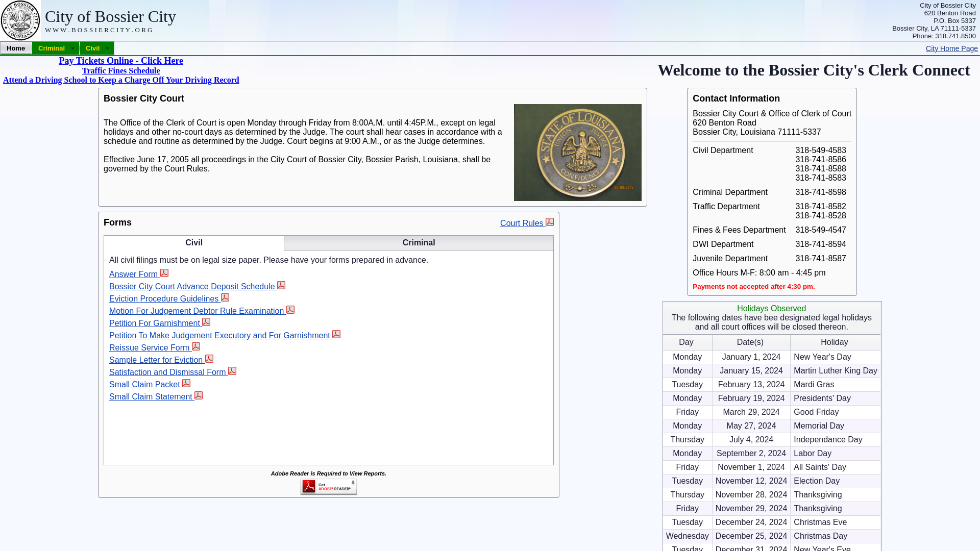The image size is (980, 551).
Task: Click the WWW.BOSSIERCITY.ORG text in header
Action: point(100,30)
